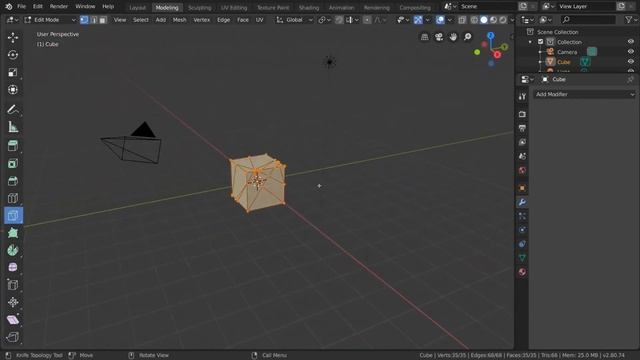Toggle camera view in viewport
Screen dimensions: 640x360
coord(439,37)
